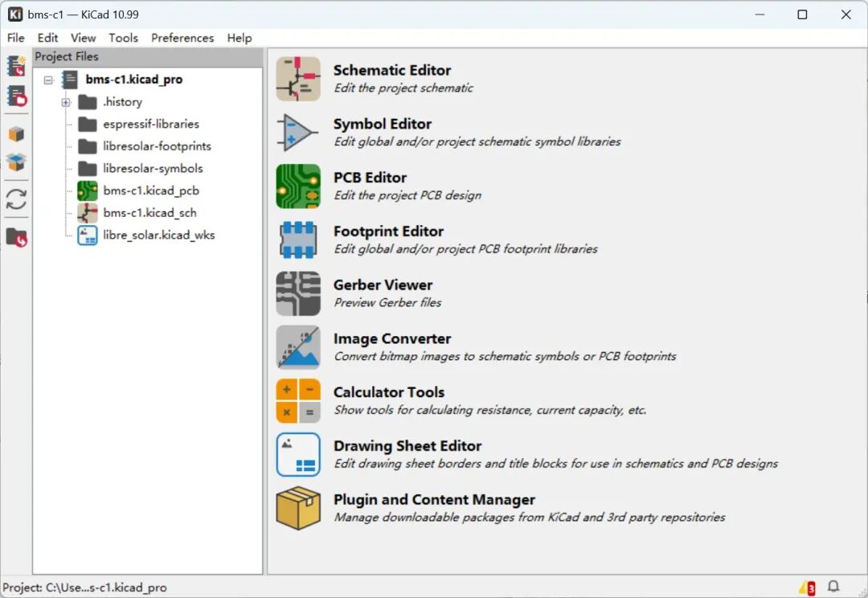Open the Image Converter icon

[x=298, y=347]
